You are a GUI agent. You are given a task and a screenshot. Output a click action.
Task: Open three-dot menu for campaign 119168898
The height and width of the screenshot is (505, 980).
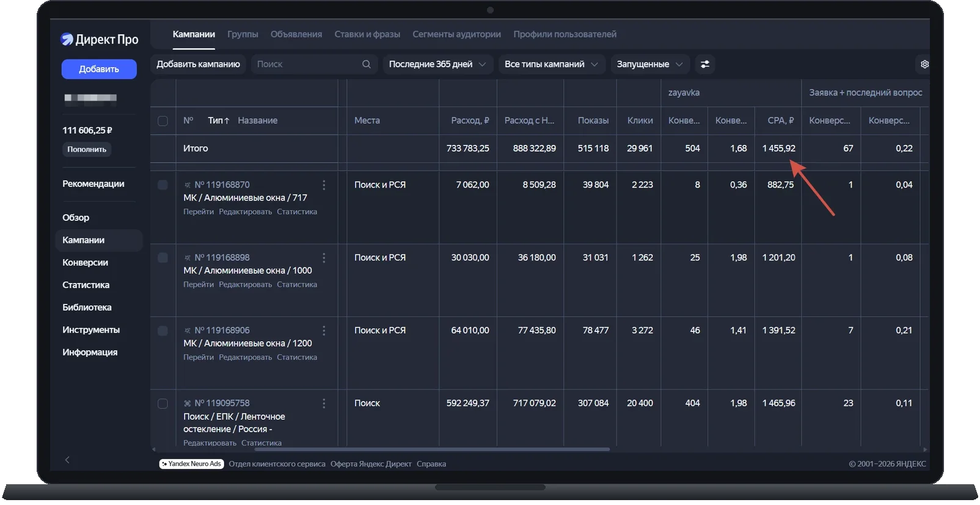(324, 257)
